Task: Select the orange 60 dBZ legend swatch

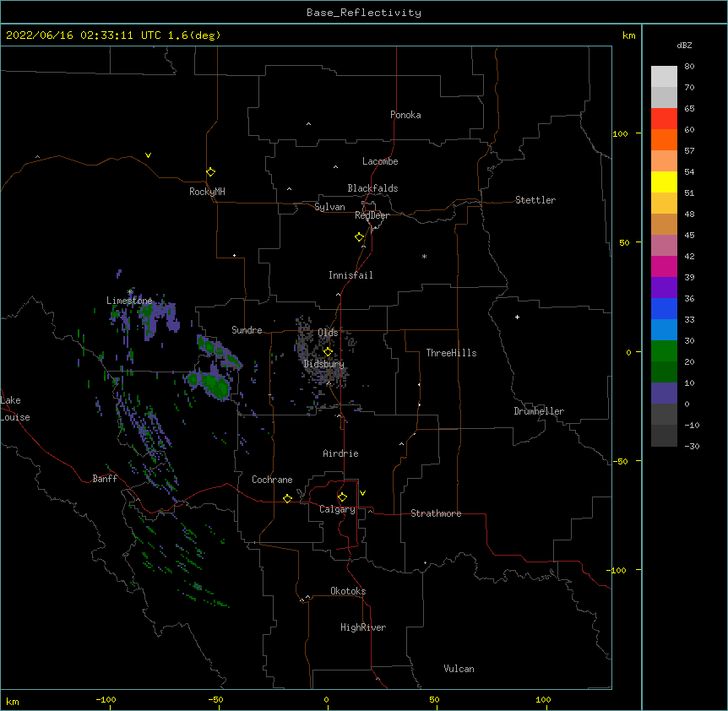Action: click(664, 139)
